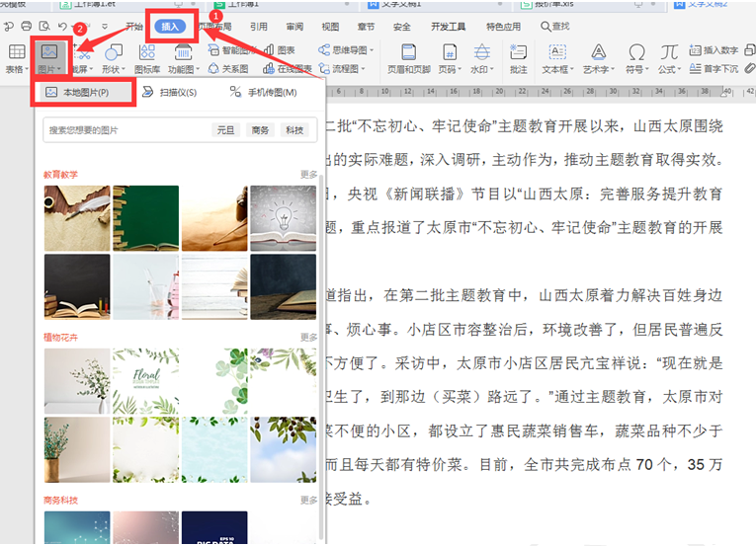Insert a 批注 comment

[x=518, y=59]
